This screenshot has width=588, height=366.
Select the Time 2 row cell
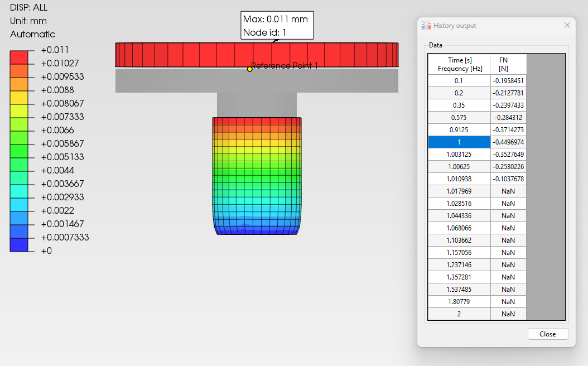459,314
